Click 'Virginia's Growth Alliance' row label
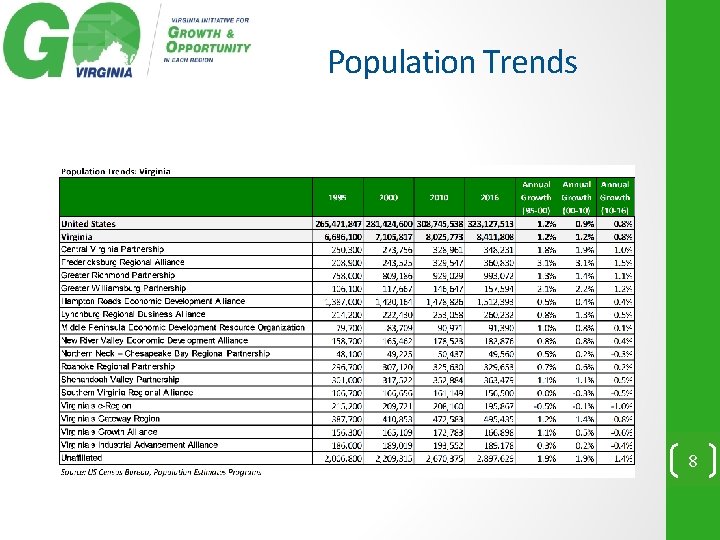This screenshot has width=720, height=540. click(x=109, y=432)
